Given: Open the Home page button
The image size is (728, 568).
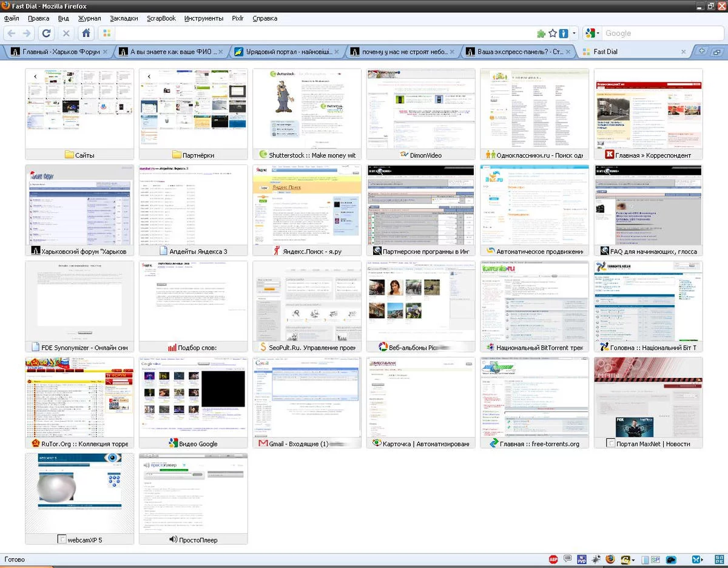Looking at the screenshot, I should pos(86,33).
